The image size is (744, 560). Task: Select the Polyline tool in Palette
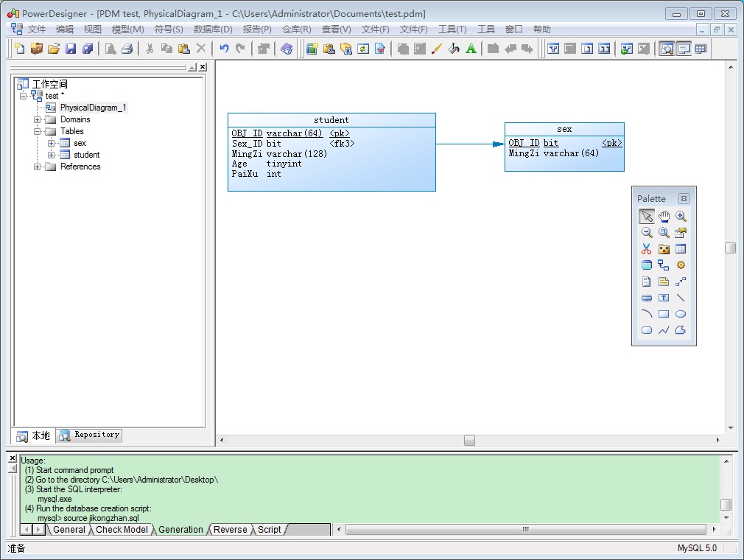664,330
